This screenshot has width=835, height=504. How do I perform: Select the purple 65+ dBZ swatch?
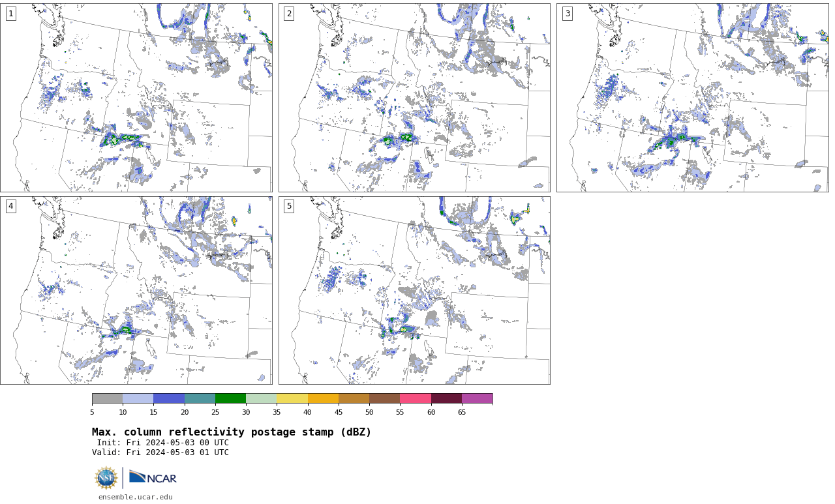(477, 398)
